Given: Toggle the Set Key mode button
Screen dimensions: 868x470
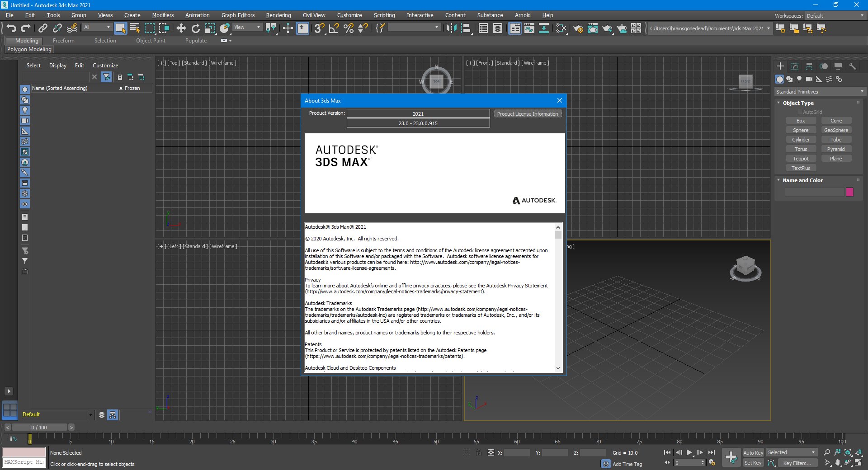Looking at the screenshot, I should 753,463.
